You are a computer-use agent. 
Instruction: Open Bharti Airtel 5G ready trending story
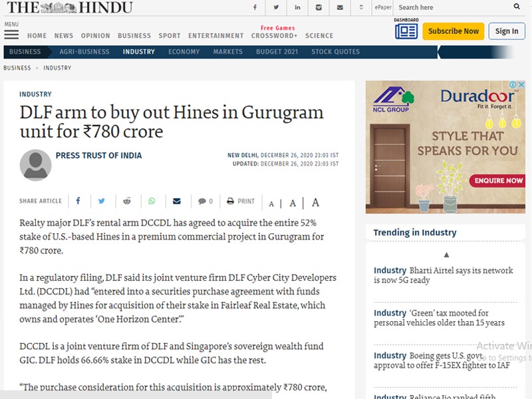coord(444,275)
